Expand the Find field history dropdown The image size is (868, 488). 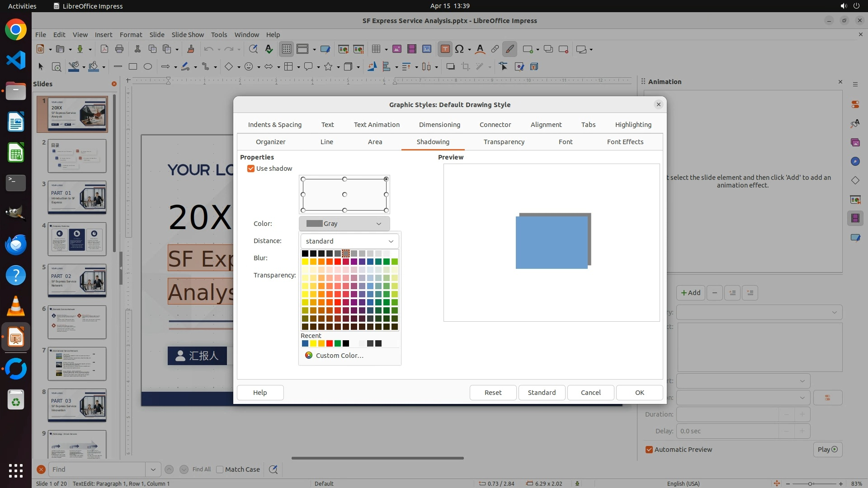pyautogui.click(x=153, y=469)
